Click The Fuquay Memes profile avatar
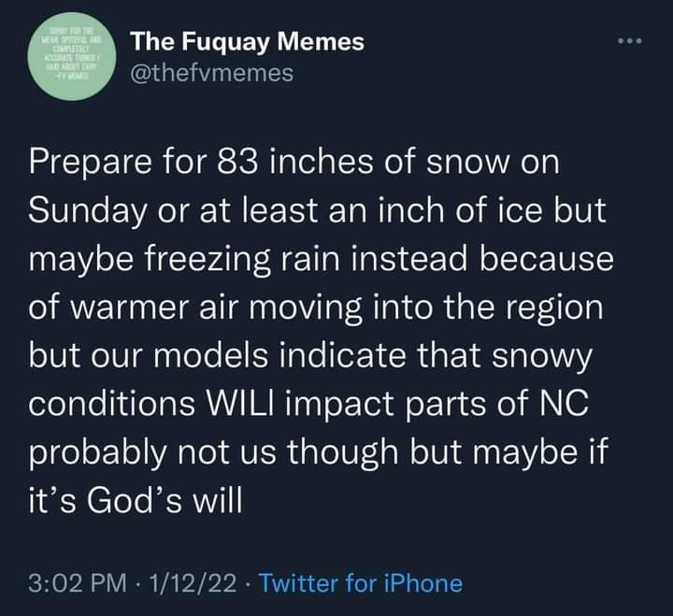Image resolution: width=673 pixels, height=616 pixels. 72,59
